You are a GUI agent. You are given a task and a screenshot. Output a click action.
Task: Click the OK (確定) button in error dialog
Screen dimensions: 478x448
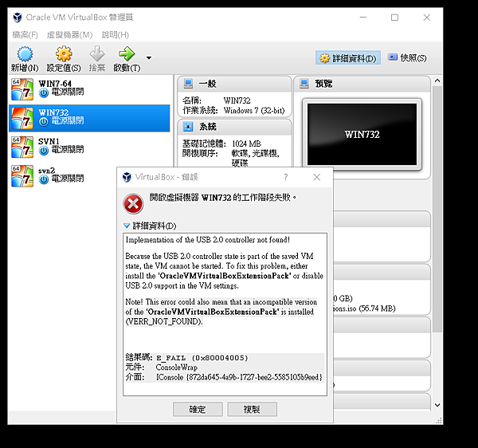198,409
